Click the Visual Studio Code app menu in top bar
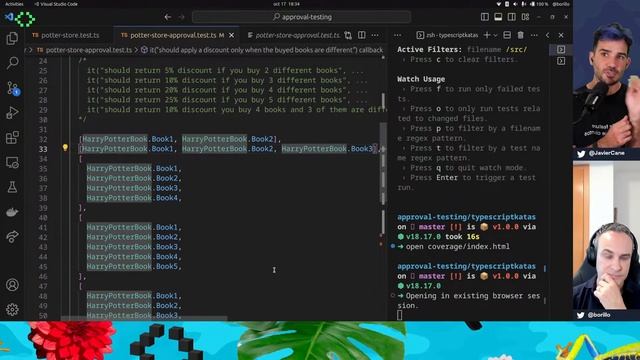The image size is (640, 360). [x=56, y=4]
